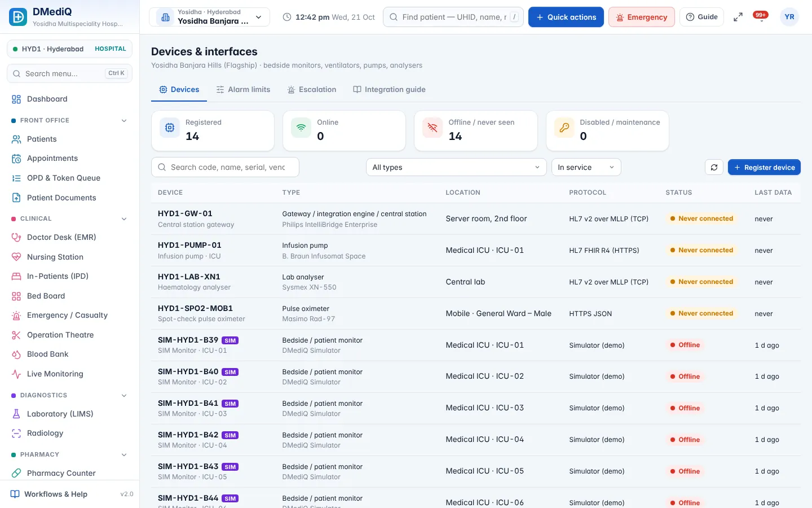Switch to the Devices tab
Image resolution: width=812 pixels, height=508 pixels.
(179, 89)
